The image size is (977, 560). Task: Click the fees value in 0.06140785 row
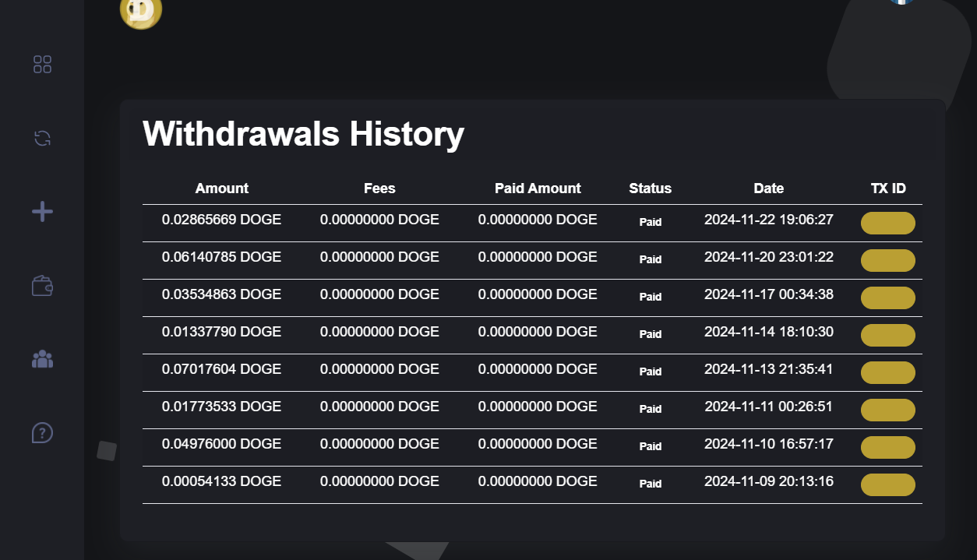[x=379, y=257]
